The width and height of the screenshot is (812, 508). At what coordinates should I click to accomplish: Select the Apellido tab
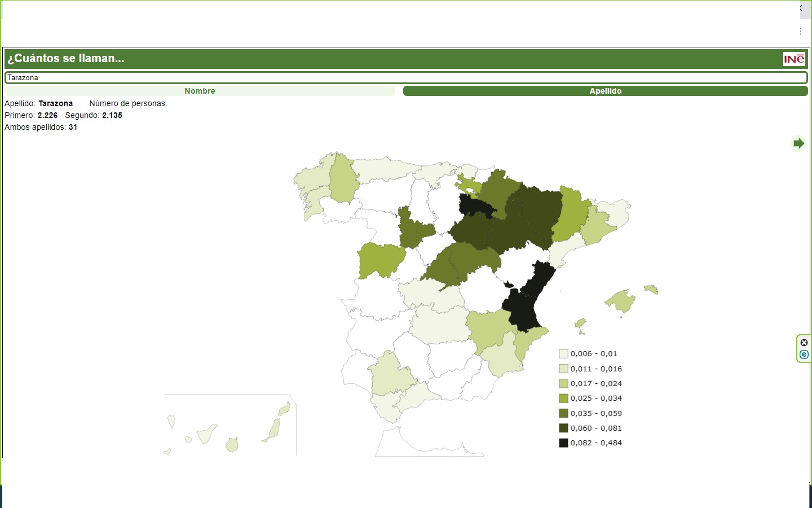(x=605, y=91)
